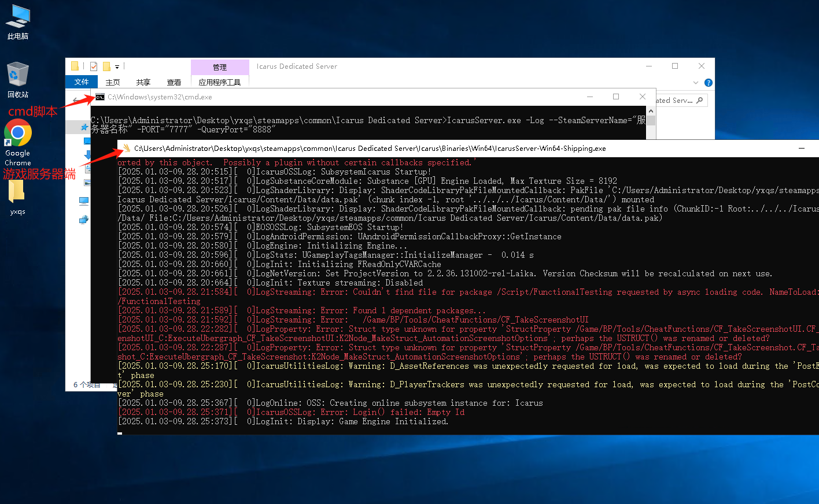Open the 管理 contextual ribbon tab
The image size is (819, 504).
click(220, 67)
